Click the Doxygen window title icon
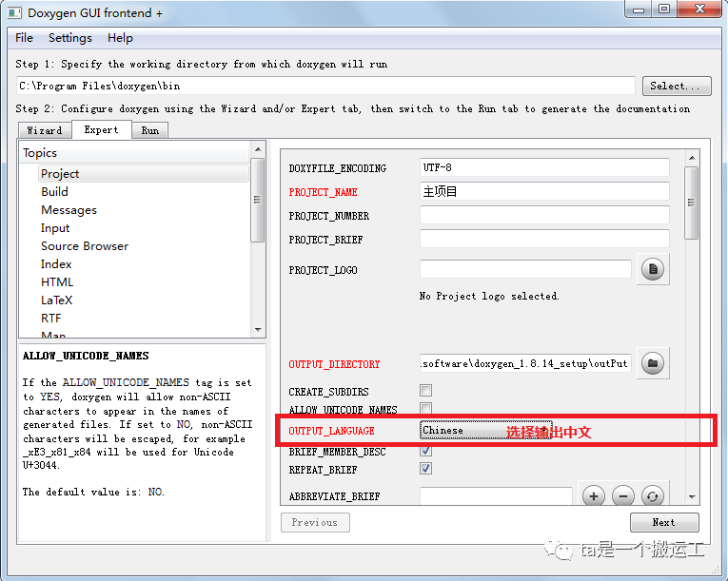Viewport: 728px width, 581px height. [15, 13]
